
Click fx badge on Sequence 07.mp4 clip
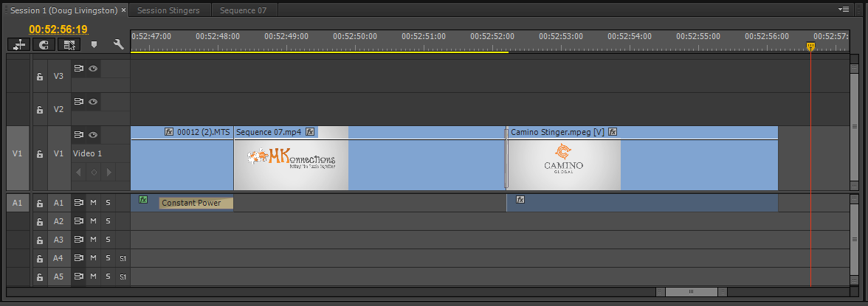310,132
